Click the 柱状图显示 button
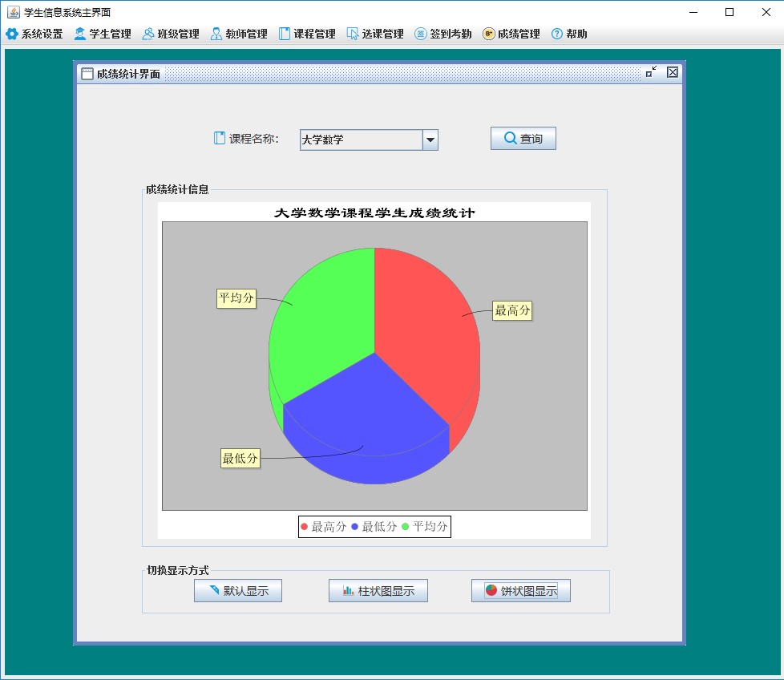Viewport: 784px width, 680px height. click(x=378, y=590)
